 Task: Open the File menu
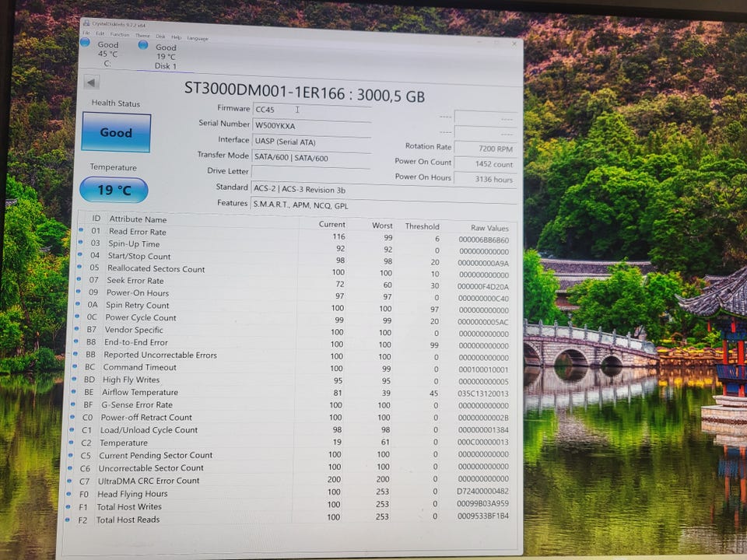[x=86, y=33]
